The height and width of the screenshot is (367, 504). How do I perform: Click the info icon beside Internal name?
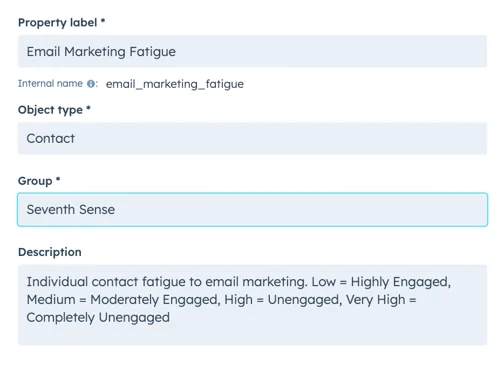[x=90, y=84]
